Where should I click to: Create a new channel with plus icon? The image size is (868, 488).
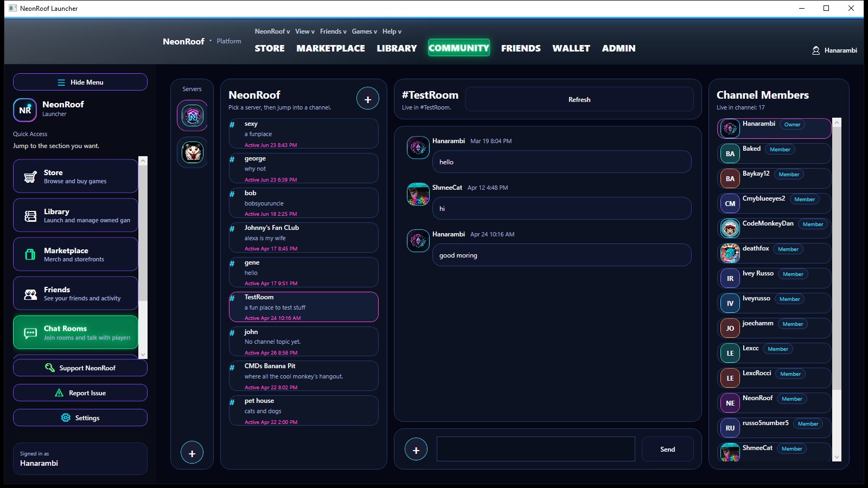(x=368, y=99)
